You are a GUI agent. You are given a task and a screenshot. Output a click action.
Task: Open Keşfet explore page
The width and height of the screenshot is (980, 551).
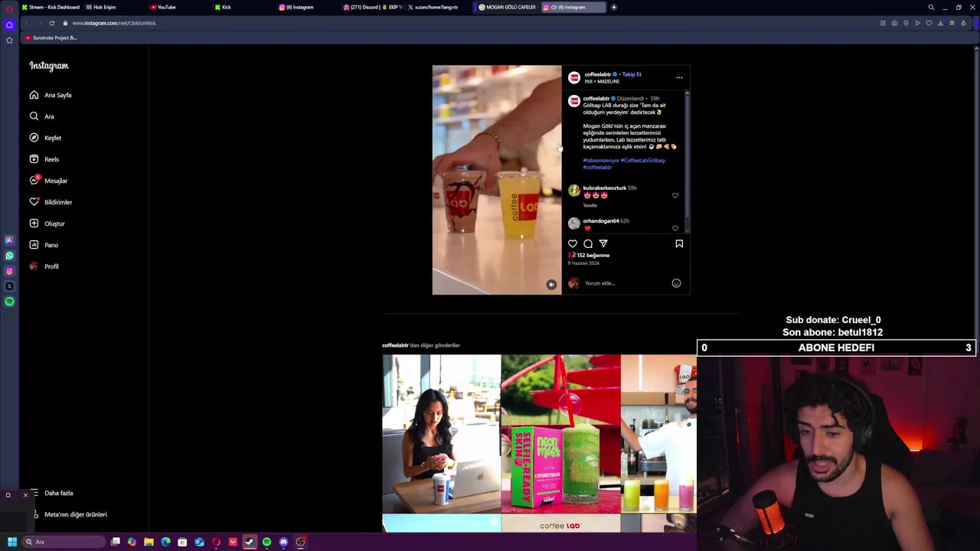pyautogui.click(x=46, y=138)
